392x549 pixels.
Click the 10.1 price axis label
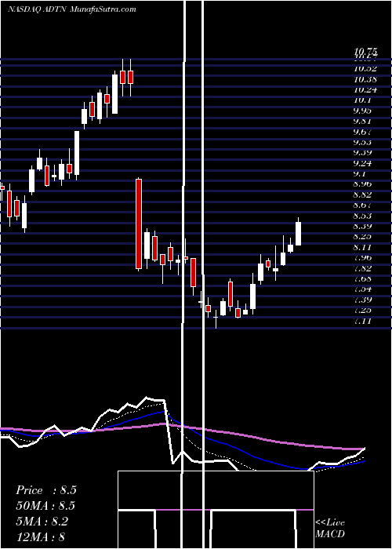pyautogui.click(x=362, y=100)
